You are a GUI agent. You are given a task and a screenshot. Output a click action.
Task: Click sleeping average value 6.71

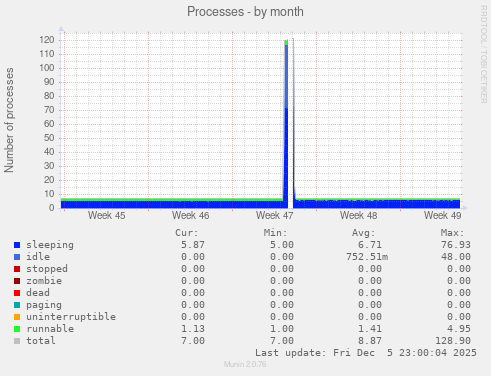[370, 245]
